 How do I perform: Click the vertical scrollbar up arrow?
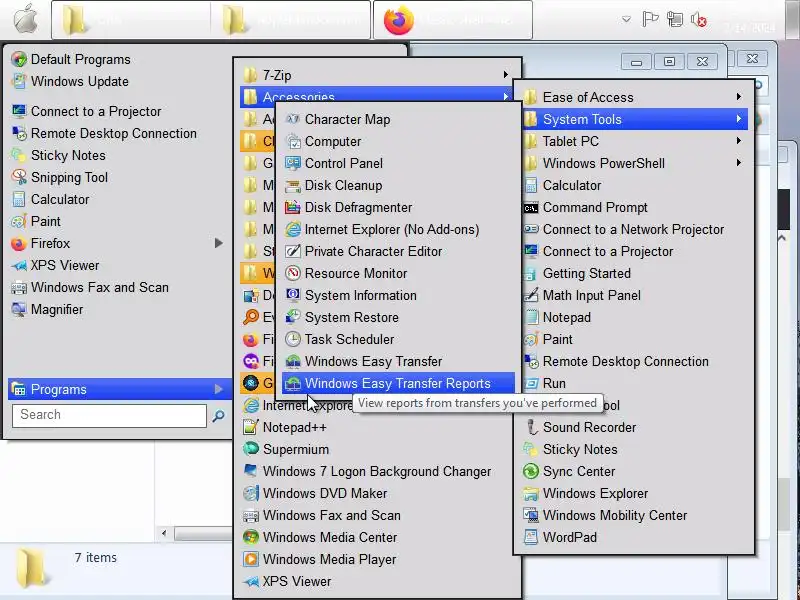(x=782, y=238)
